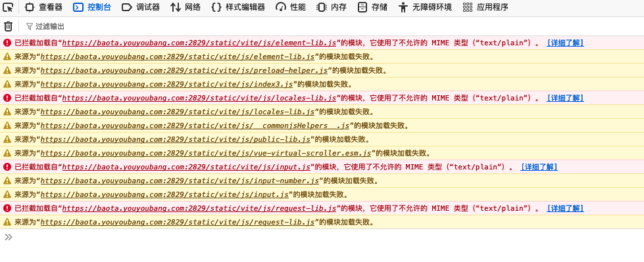Open the preload-helper.js URL link

tap(184, 70)
